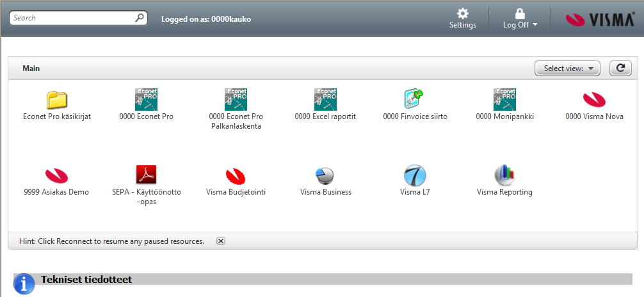644x297 pixels.
Task: Click the Visma Reporting label text
Action: tap(504, 192)
